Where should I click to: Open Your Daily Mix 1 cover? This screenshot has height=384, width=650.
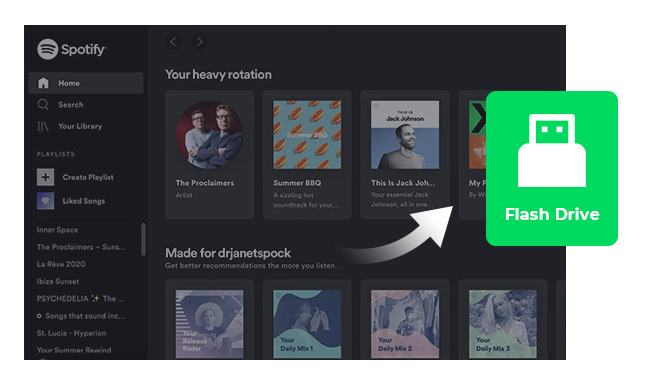point(307,324)
